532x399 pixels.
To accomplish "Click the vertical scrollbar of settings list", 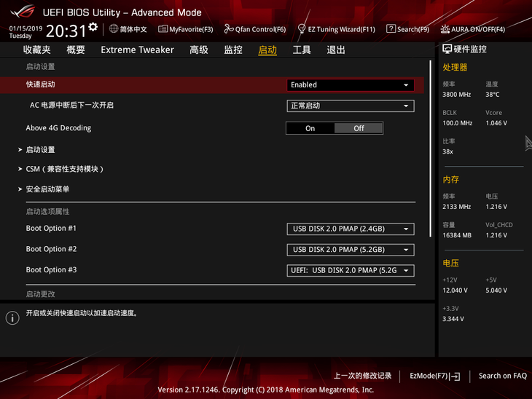I will pyautogui.click(x=430, y=149).
